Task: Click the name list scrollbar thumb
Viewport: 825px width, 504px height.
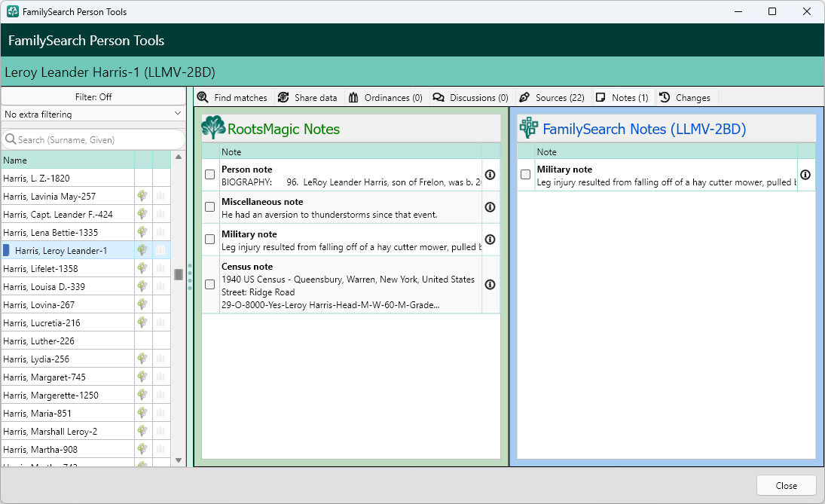Action: (179, 274)
